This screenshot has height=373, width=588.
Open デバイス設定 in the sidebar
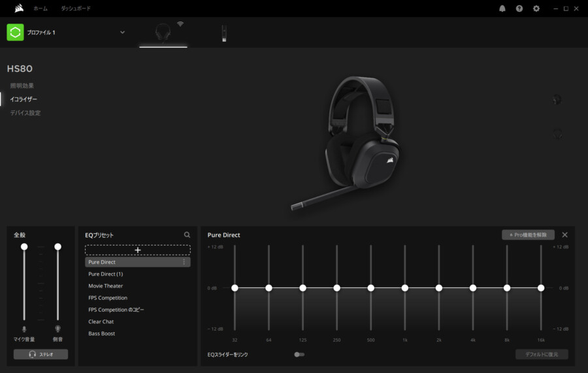click(x=25, y=113)
